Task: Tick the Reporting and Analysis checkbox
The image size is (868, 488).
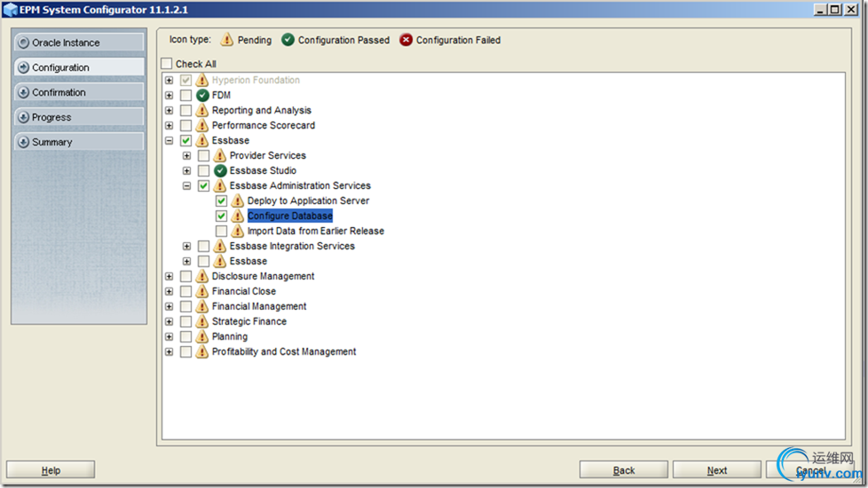Action: coord(186,110)
